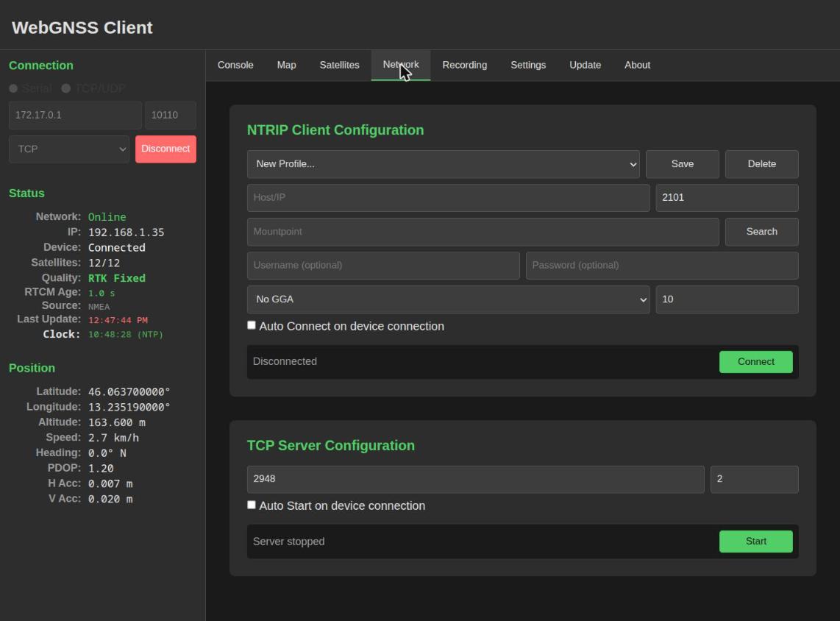Click the longitude value 13.235190000°
The width and height of the screenshot is (840, 621).
[129, 407]
